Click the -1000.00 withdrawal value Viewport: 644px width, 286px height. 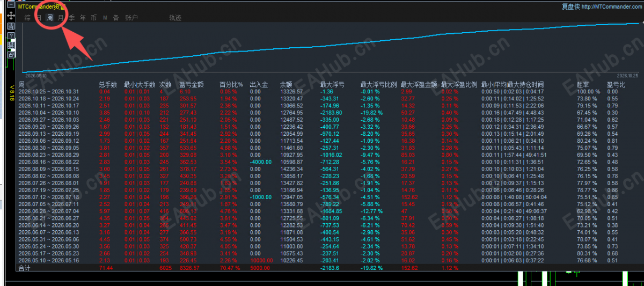(261, 197)
